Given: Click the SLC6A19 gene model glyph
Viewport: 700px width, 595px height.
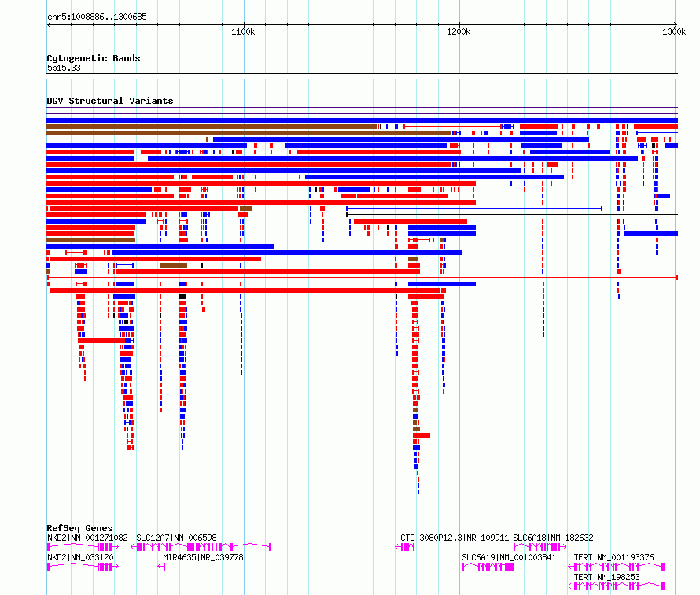Looking at the screenshot, I should pyautogui.click(x=488, y=567).
